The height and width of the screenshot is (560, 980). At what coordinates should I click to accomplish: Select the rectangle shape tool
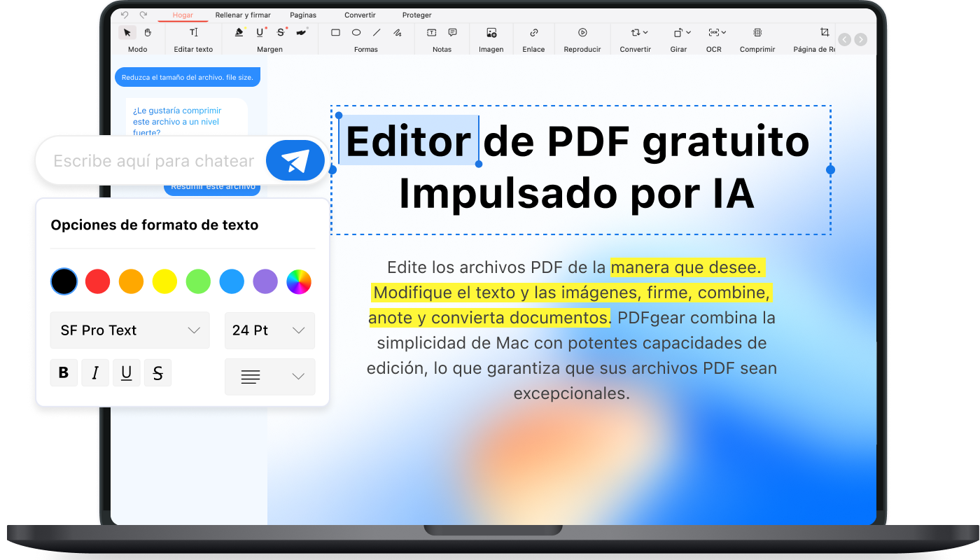coord(335,32)
